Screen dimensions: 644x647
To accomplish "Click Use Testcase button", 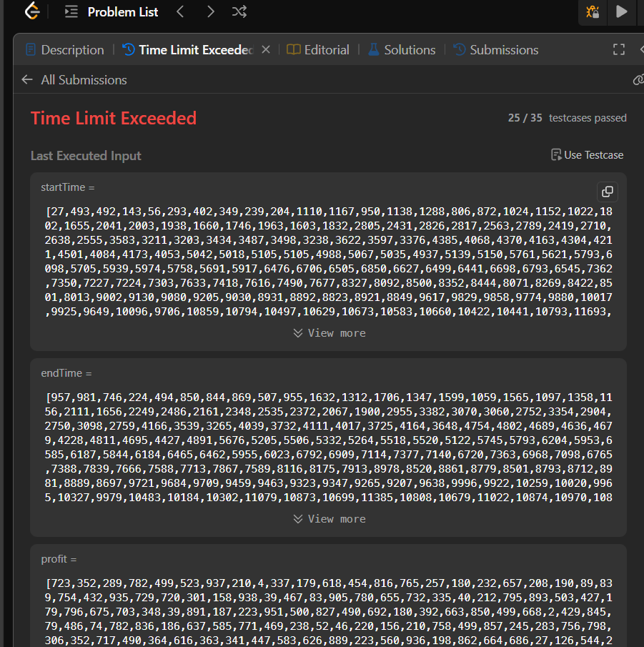I will [587, 155].
